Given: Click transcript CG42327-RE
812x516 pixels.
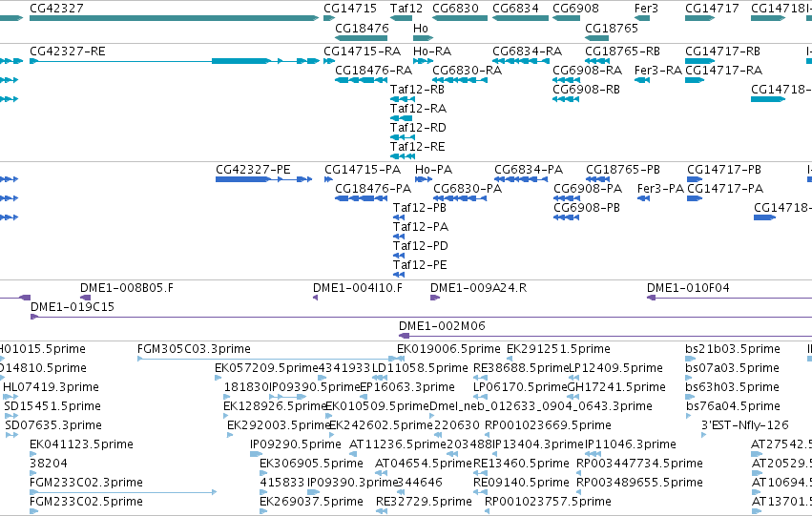Looking at the screenshot, I should pyautogui.click(x=68, y=52).
